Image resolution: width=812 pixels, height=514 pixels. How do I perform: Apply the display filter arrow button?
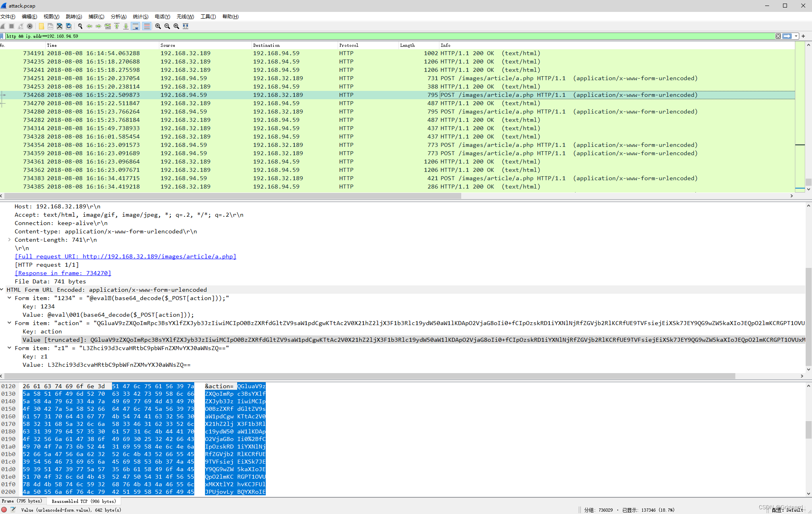coord(787,36)
